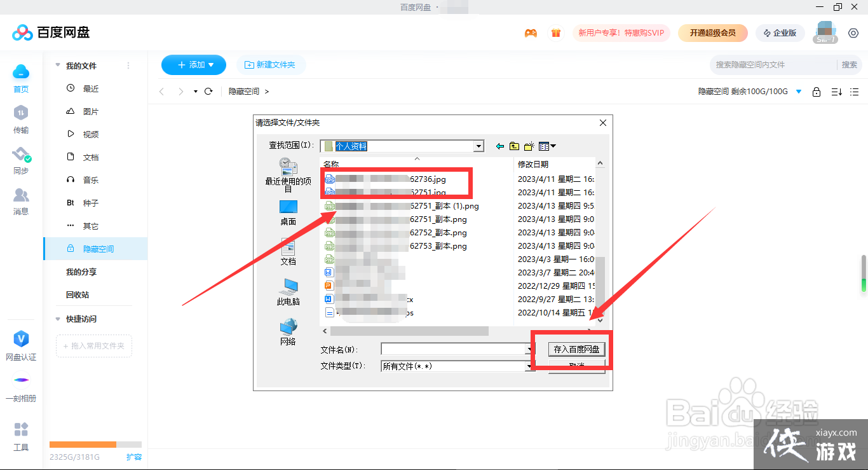Click the dialog's up-one-level folder icon
Viewport: 868px width, 470px height.
(x=515, y=146)
